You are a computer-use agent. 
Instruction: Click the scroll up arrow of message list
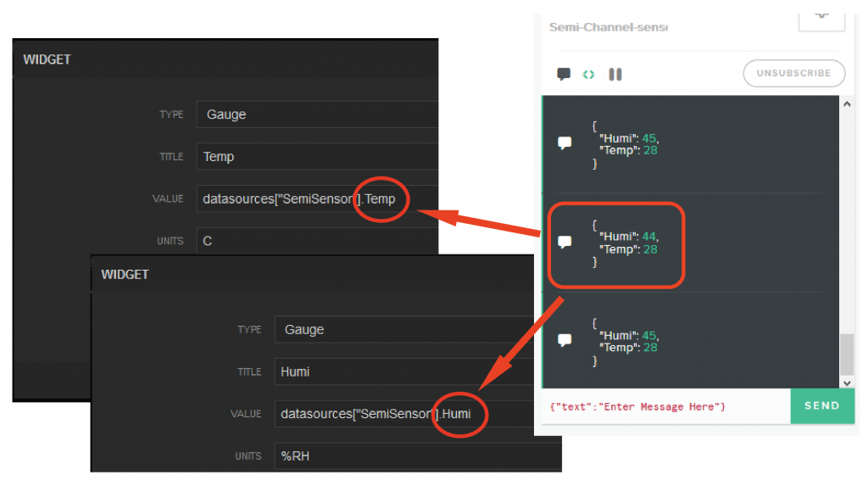click(x=846, y=104)
